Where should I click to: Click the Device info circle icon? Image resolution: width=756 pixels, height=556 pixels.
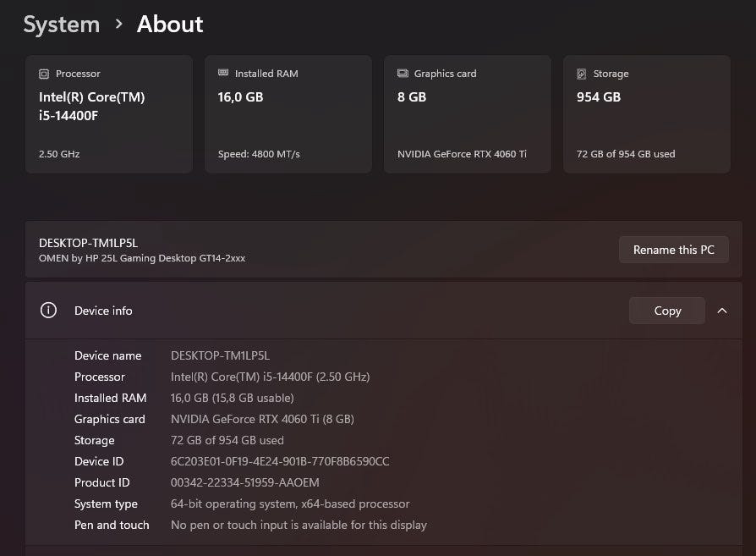[48, 311]
